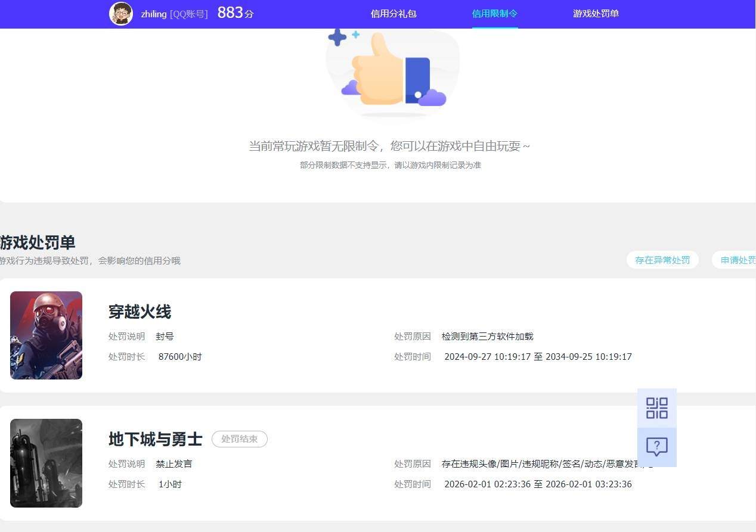Go to the 游戏处罚单 tab
Image resolution: width=756 pixels, height=532 pixels.
click(596, 14)
